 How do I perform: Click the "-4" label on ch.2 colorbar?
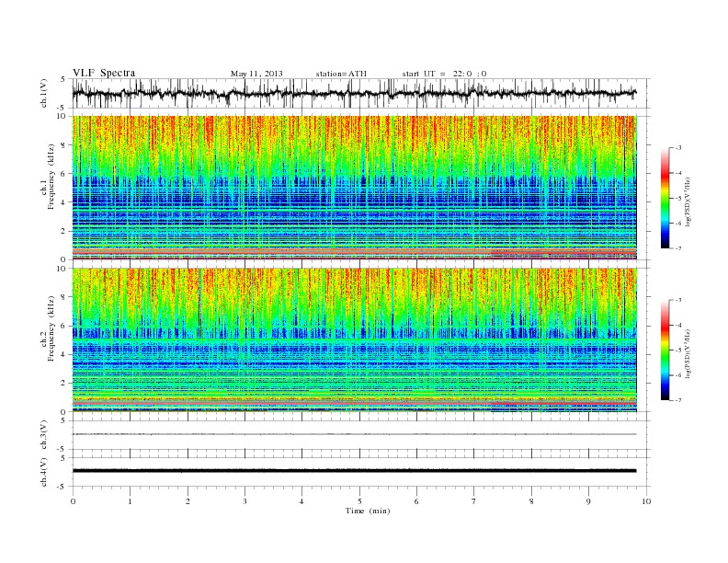(x=678, y=325)
